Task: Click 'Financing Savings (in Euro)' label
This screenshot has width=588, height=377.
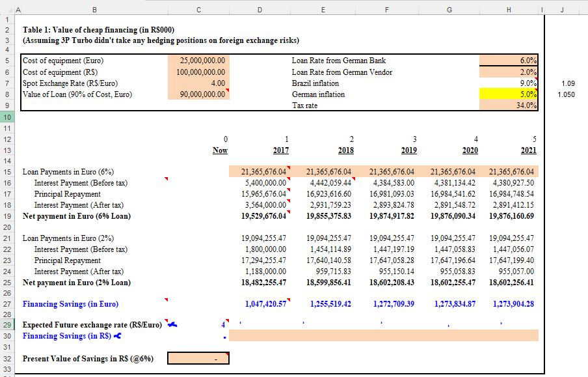Action: [x=70, y=304]
